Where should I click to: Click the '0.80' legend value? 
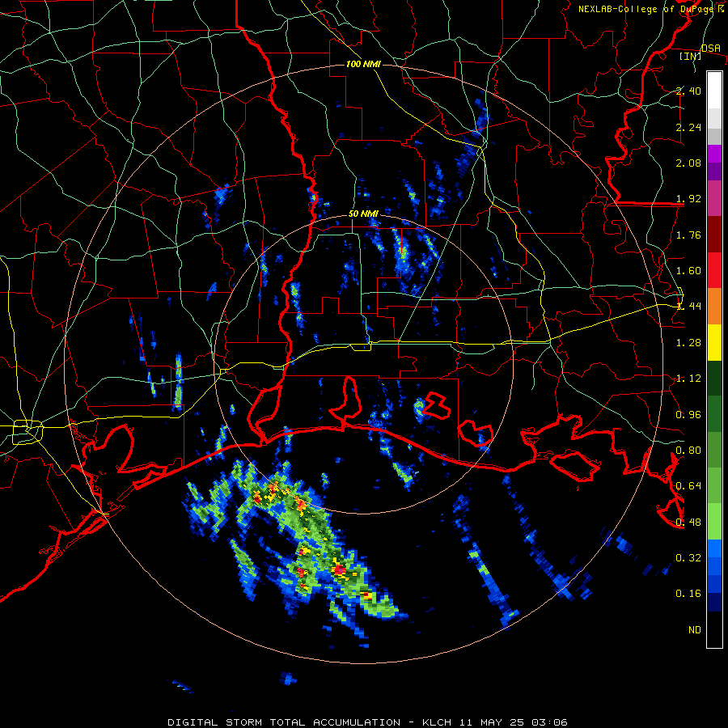tap(688, 451)
